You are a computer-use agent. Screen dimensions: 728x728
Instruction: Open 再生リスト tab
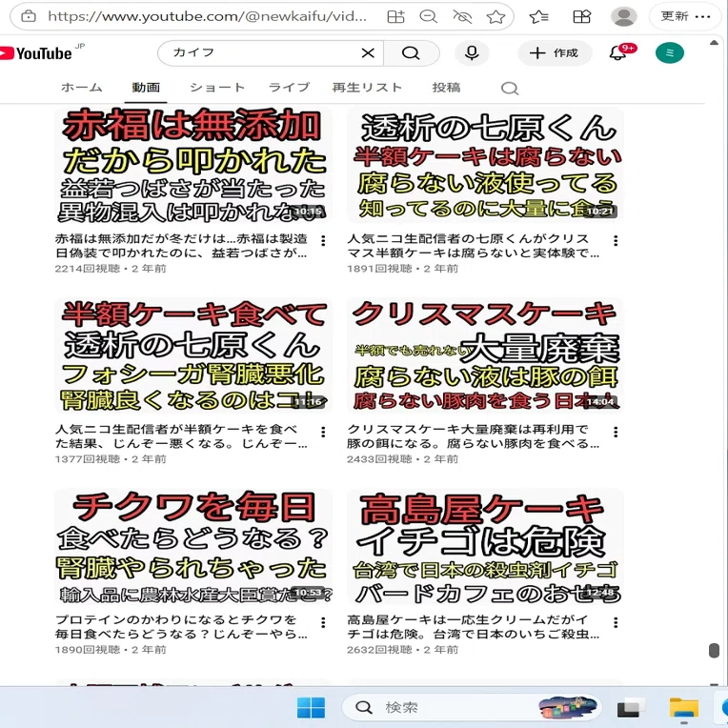(x=367, y=88)
